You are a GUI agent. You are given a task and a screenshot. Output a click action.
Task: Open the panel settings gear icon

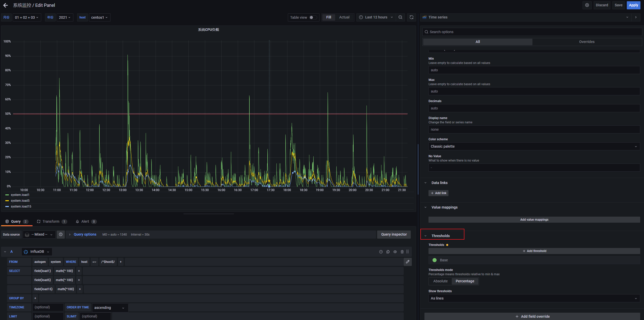click(587, 5)
